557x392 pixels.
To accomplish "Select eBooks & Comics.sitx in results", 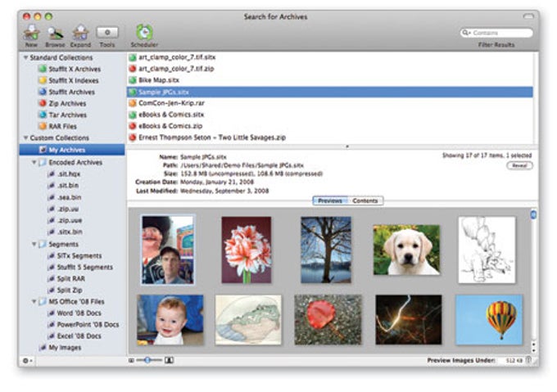I will 329,115.
